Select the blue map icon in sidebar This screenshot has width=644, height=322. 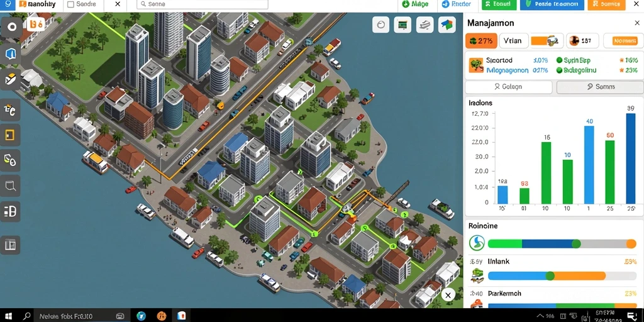tap(10, 53)
